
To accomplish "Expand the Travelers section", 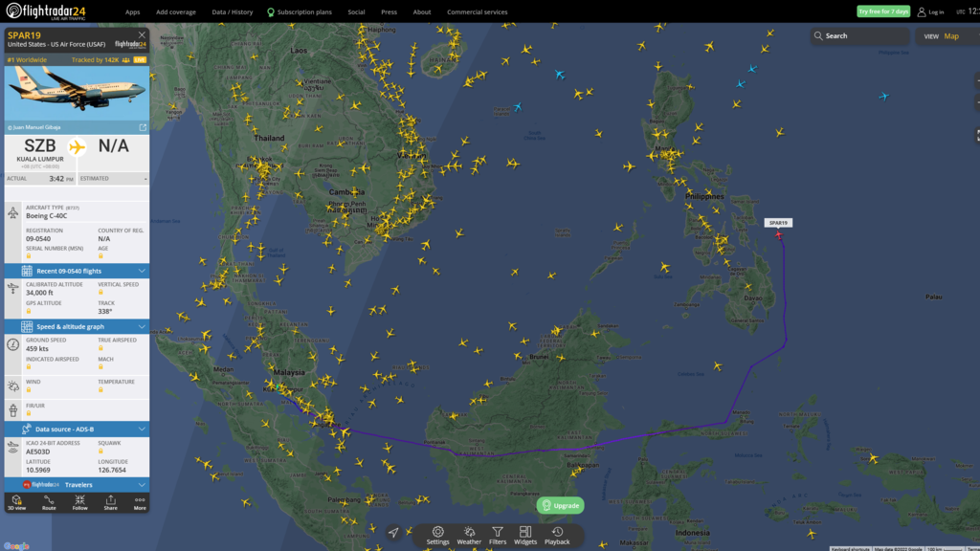I will [77, 484].
